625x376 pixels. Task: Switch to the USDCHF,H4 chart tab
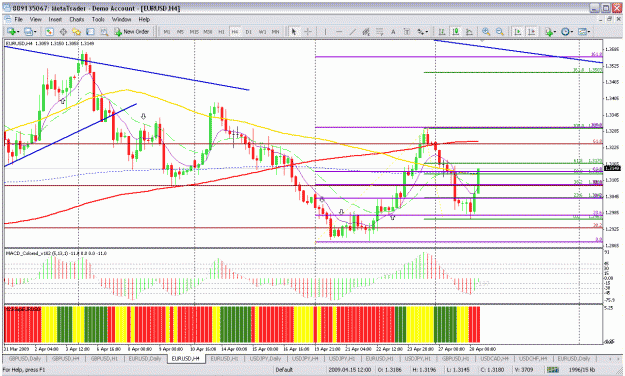pyautogui.click(x=533, y=358)
